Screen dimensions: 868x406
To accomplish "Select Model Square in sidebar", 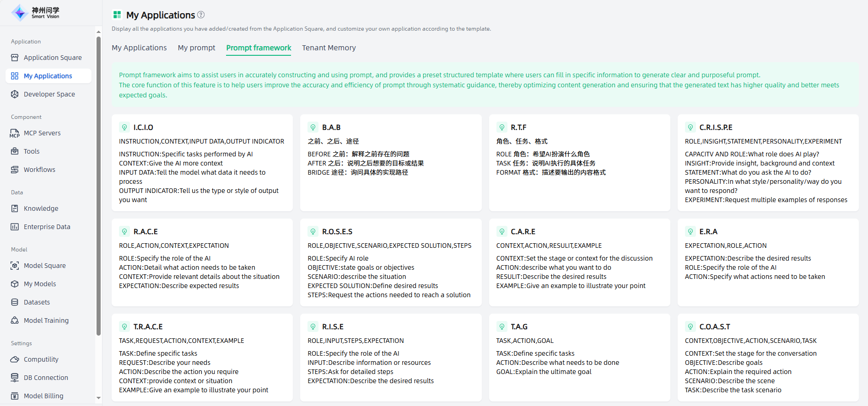I will tap(44, 266).
